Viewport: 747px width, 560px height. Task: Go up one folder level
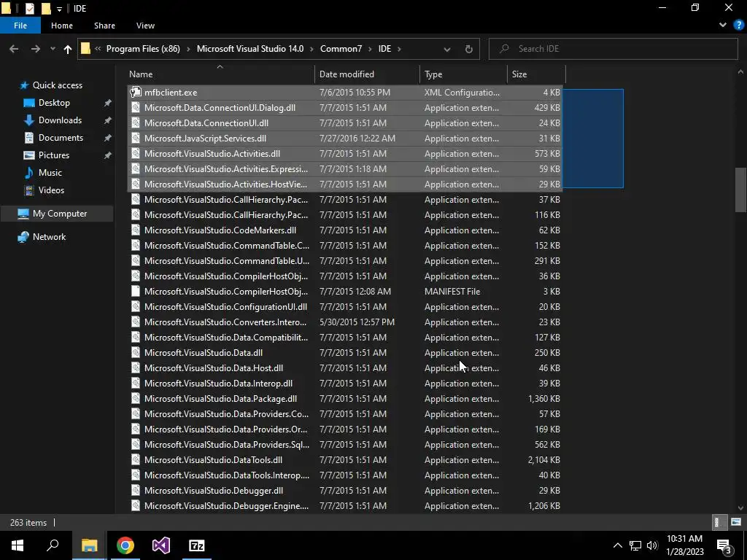click(68, 49)
